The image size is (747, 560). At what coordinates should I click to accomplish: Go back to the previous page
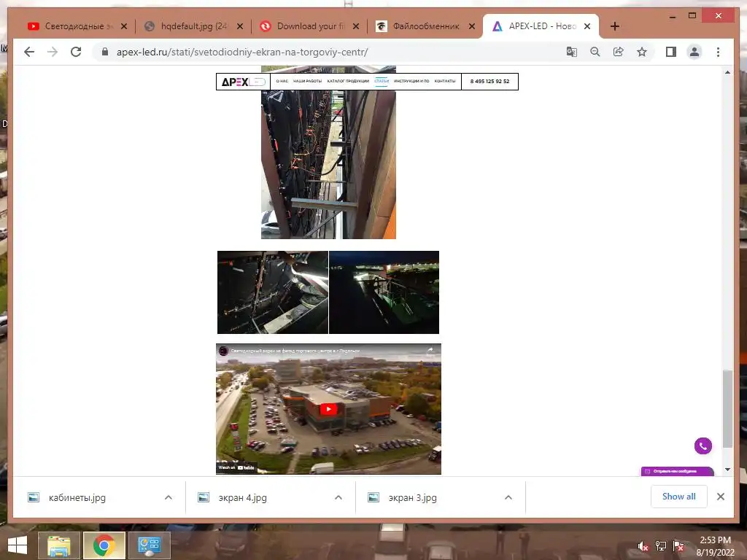coord(29,52)
